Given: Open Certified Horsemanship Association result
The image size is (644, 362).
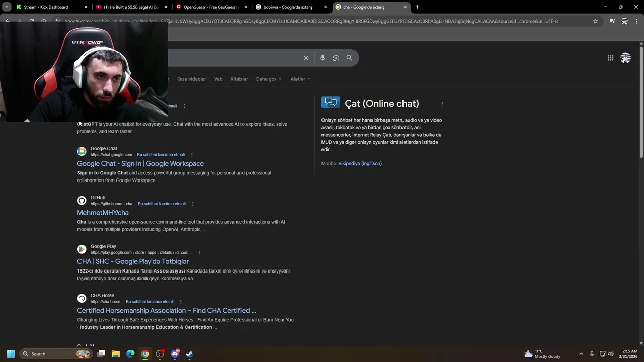Looking at the screenshot, I should [167, 311].
